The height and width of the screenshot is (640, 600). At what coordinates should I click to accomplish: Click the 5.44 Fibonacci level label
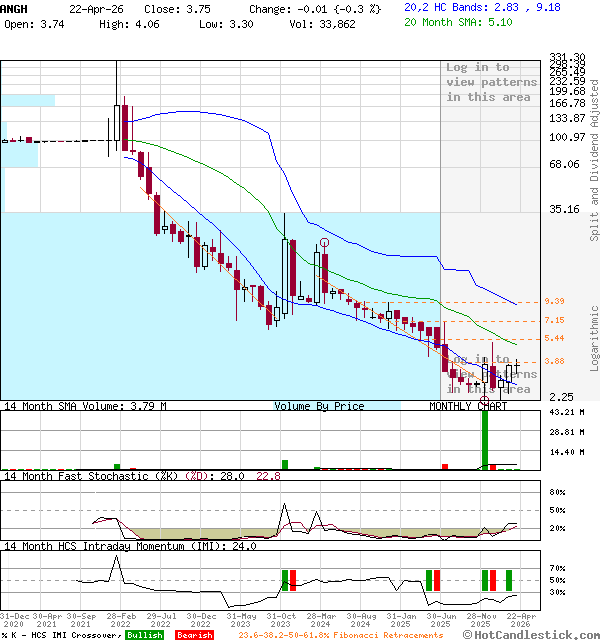(555, 339)
